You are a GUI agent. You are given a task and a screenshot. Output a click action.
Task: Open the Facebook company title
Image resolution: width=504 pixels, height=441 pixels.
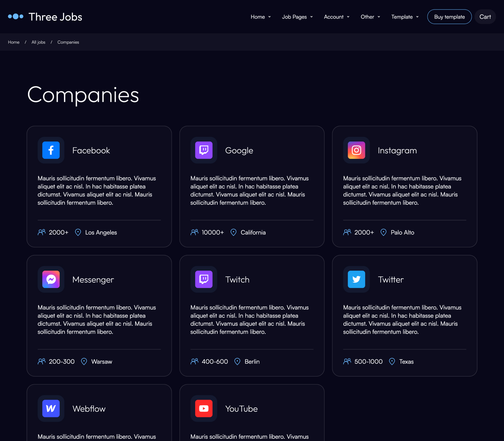(91, 151)
